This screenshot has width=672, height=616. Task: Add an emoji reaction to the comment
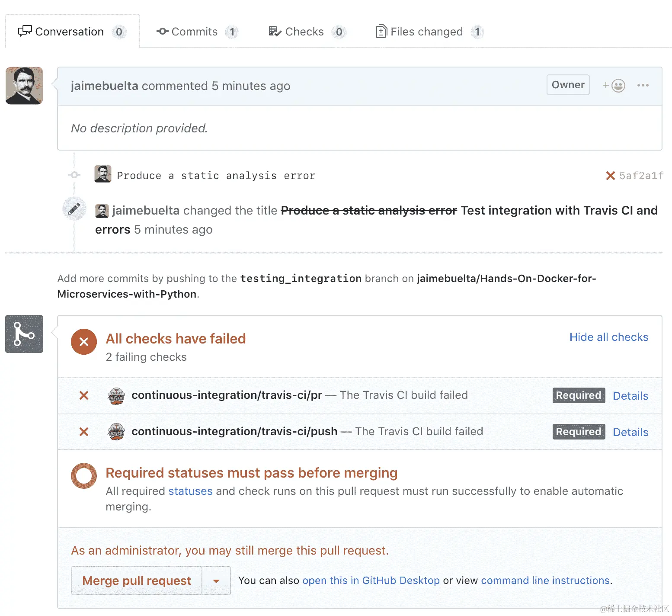tap(614, 86)
